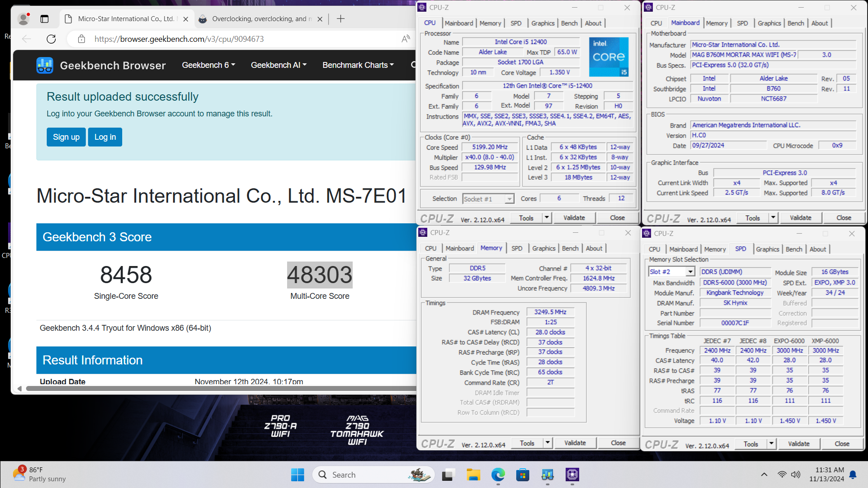This screenshot has height=488, width=868.
Task: Click the taskbar Search box
Action: pyautogui.click(x=373, y=475)
